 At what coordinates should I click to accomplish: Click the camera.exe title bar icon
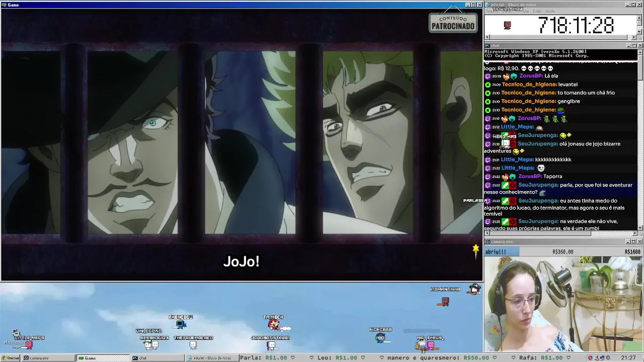tap(487, 242)
